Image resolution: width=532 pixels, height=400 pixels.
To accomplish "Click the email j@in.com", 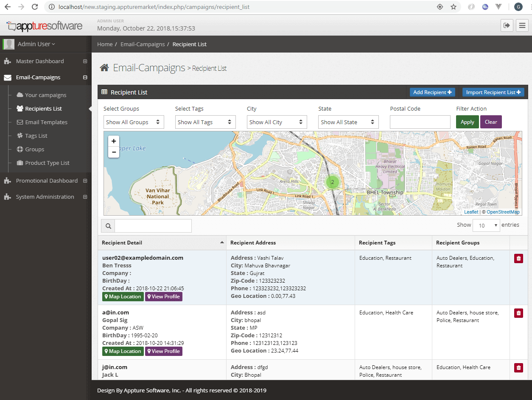I will (115, 367).
